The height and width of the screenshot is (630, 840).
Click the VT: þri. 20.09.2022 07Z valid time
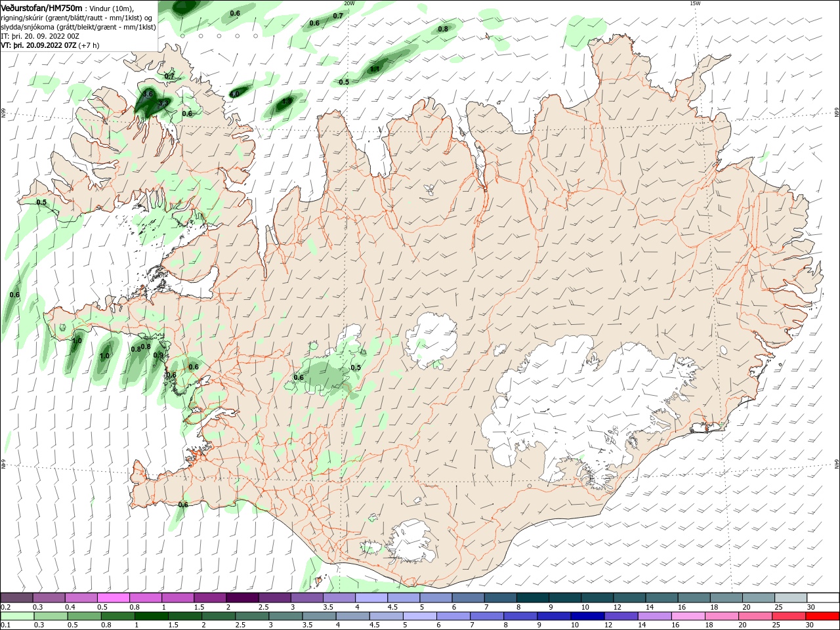click(38, 46)
